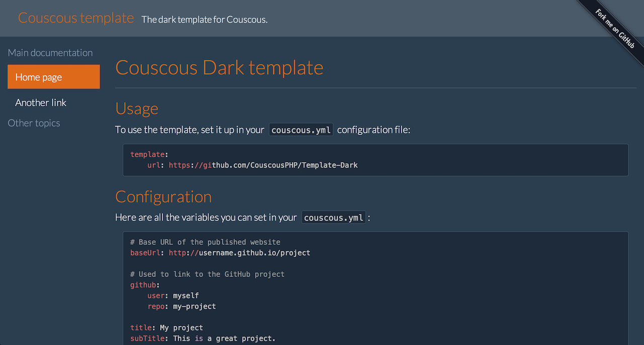Click the Base URL comment line
Viewport: 644px width, 345px height.
point(205,242)
